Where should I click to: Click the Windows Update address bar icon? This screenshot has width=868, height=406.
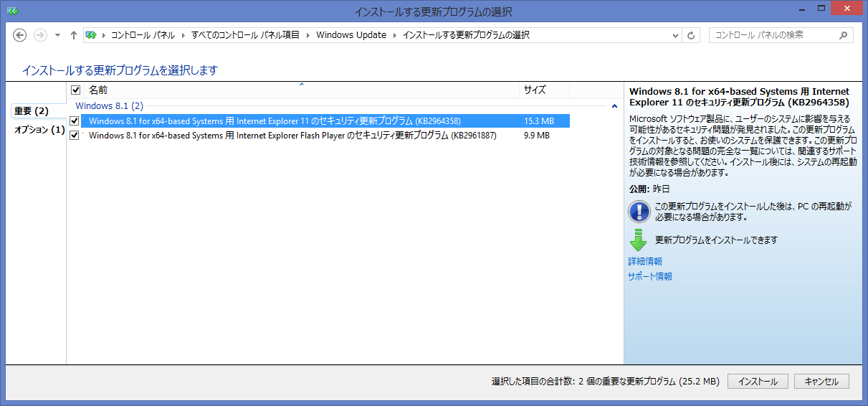[x=91, y=35]
